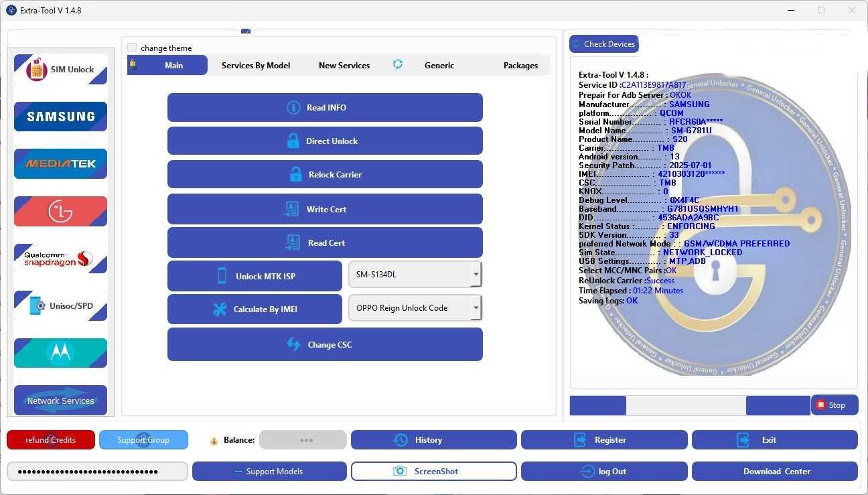
Task: Select the MediaTek brand logo
Action: 60,163
